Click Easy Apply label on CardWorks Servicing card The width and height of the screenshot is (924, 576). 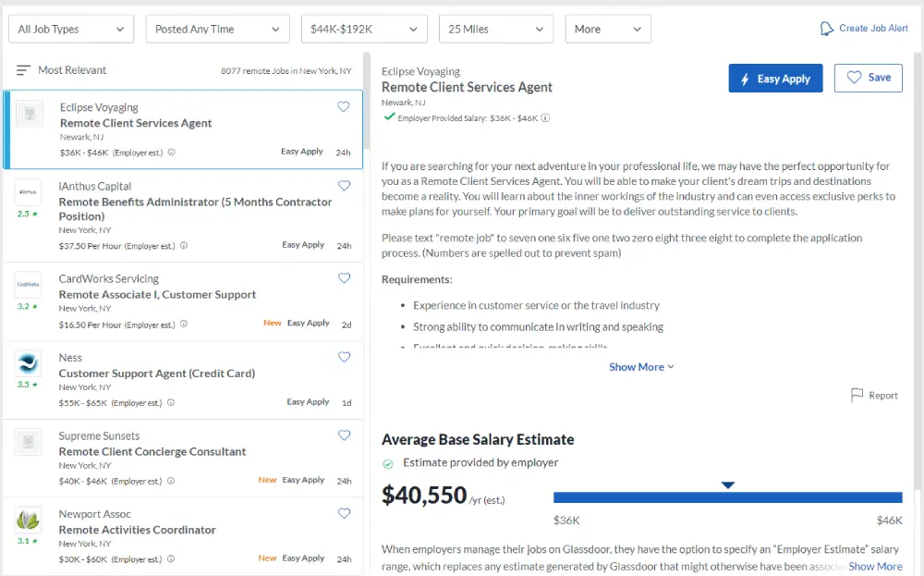[x=309, y=323]
